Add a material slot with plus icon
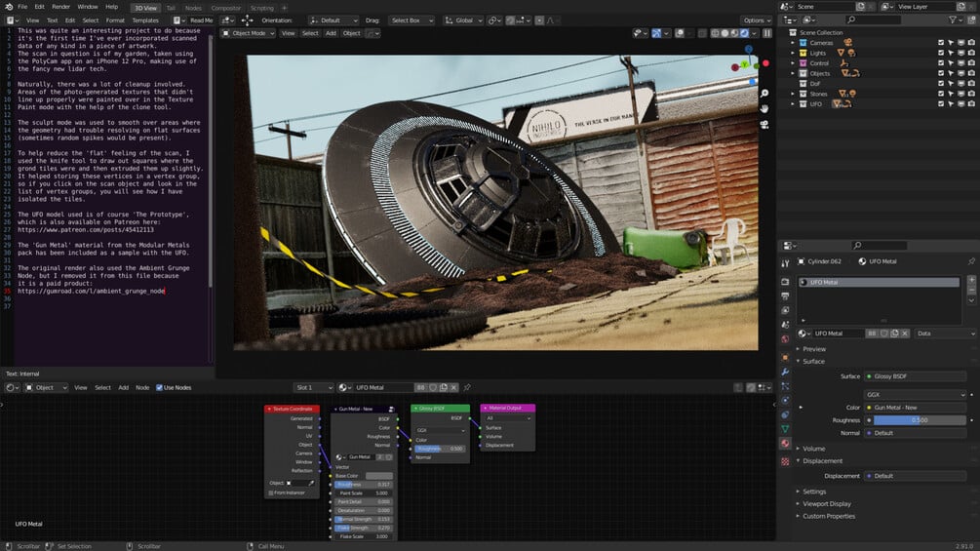 point(971,279)
